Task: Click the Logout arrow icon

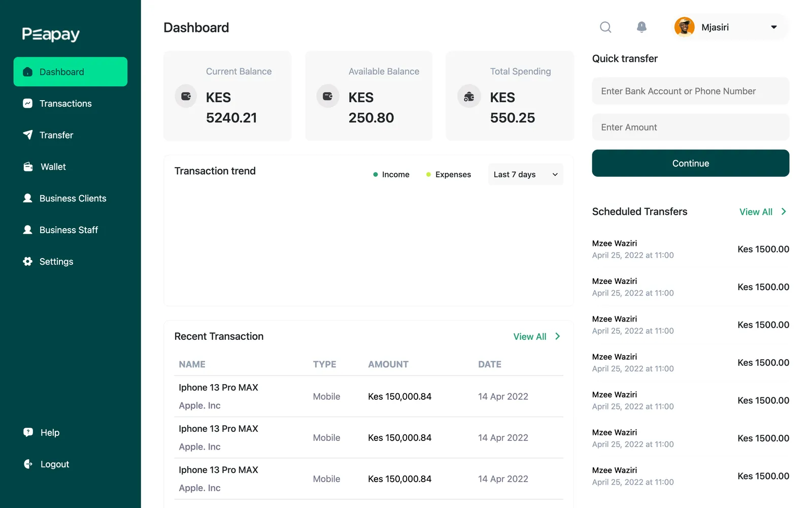Action: coord(28,464)
